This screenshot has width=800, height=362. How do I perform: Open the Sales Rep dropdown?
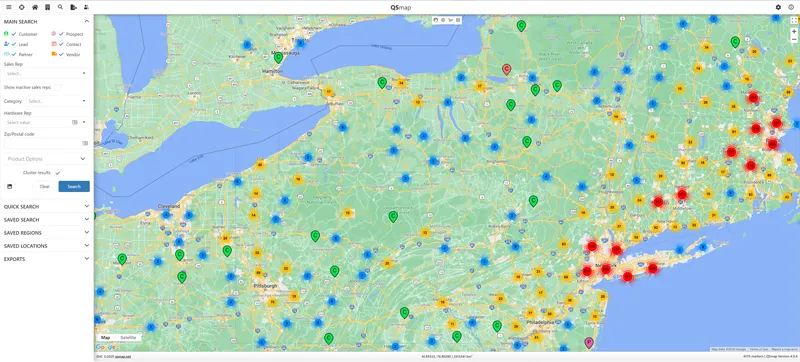pyautogui.click(x=46, y=73)
